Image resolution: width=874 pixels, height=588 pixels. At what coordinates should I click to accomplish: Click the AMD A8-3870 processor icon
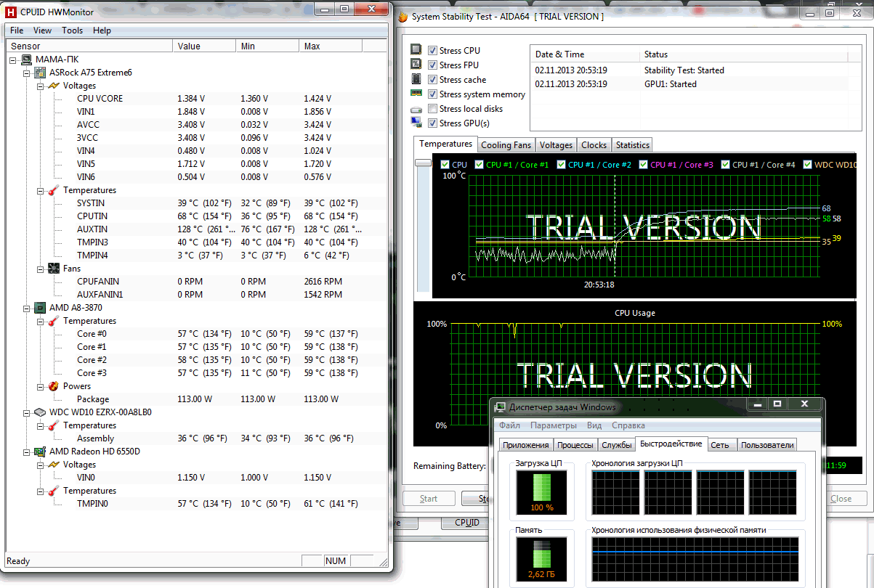tap(41, 308)
